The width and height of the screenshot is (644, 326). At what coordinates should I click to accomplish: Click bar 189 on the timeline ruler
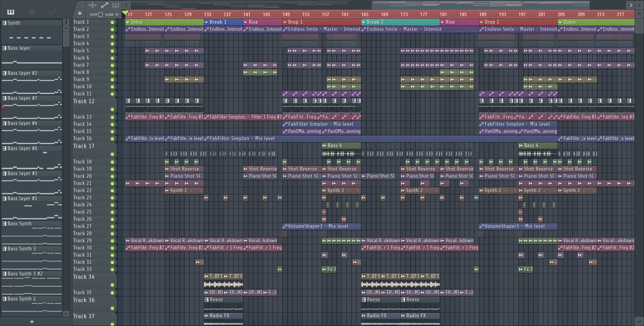click(483, 15)
